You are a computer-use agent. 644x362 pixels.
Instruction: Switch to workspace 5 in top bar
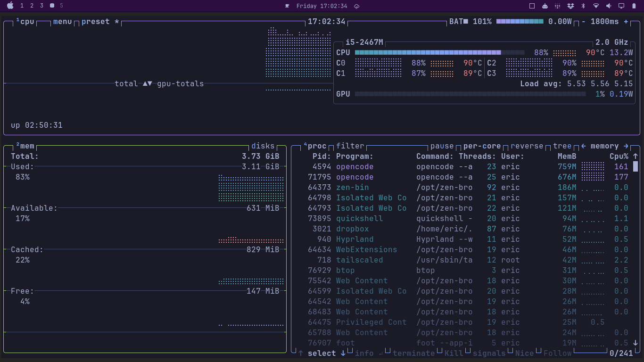coord(61,6)
